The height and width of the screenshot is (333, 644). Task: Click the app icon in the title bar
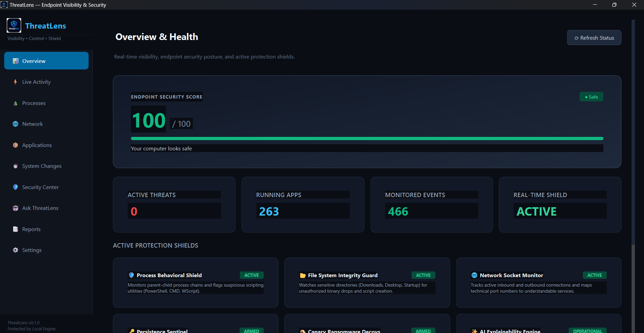(4, 5)
